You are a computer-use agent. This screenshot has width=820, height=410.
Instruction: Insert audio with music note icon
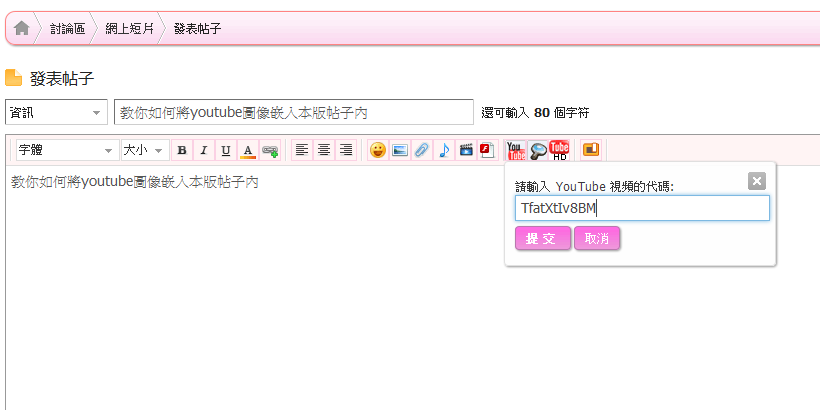(x=443, y=151)
